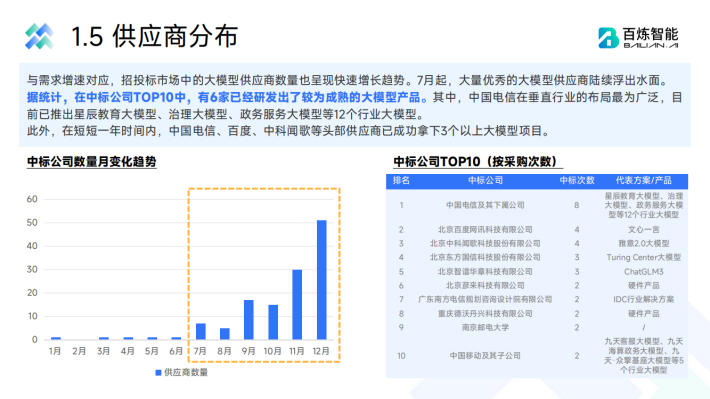Click the Bailian AI logo icon
The height and width of the screenshot is (399, 710).
(x=608, y=38)
